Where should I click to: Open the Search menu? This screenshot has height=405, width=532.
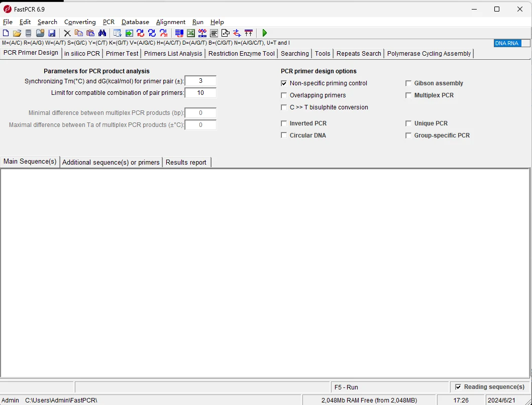coord(47,22)
